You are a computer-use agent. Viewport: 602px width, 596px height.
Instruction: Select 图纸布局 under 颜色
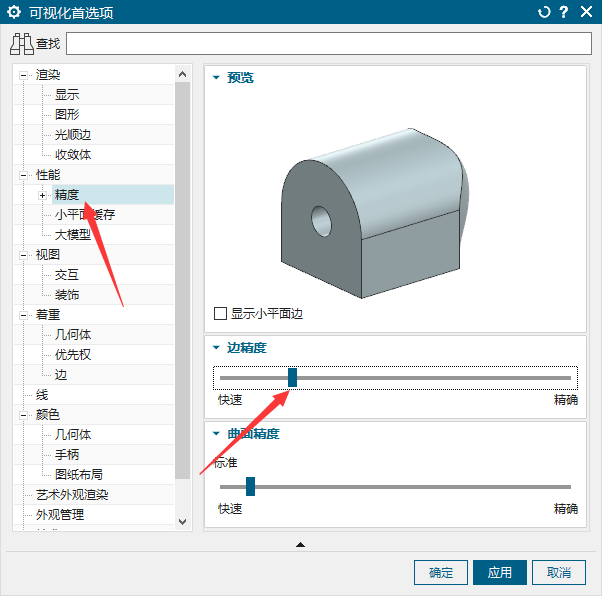78,475
